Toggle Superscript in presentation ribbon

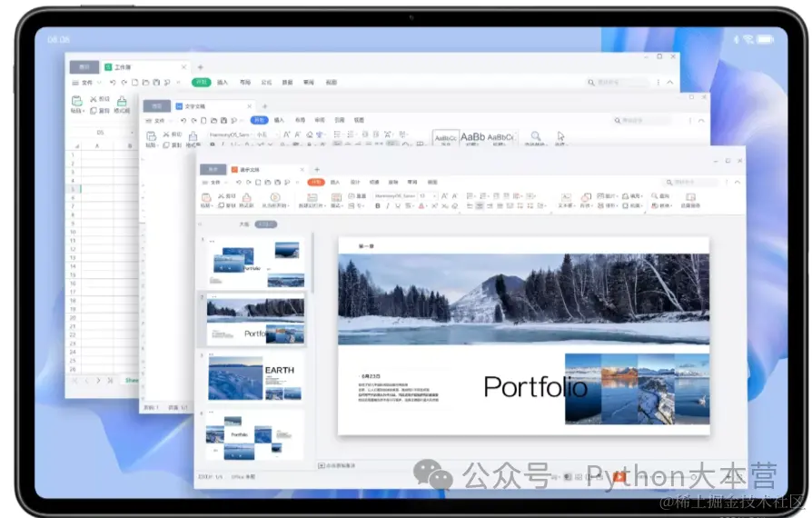(x=434, y=205)
